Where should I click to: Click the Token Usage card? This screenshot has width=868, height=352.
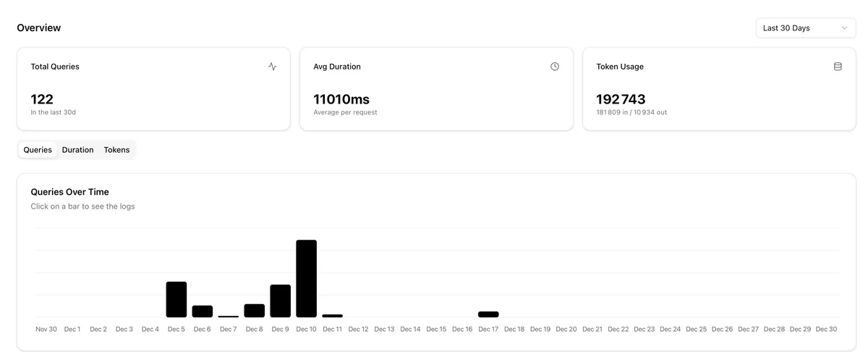coord(719,89)
